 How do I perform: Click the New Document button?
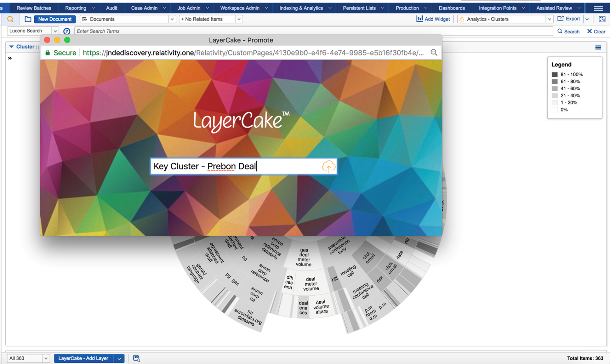tap(54, 19)
